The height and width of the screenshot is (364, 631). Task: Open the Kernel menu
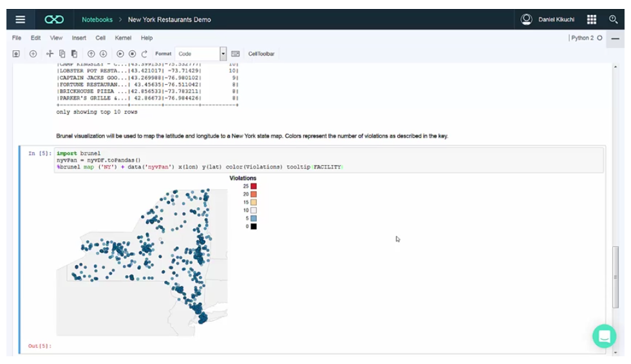pos(123,38)
